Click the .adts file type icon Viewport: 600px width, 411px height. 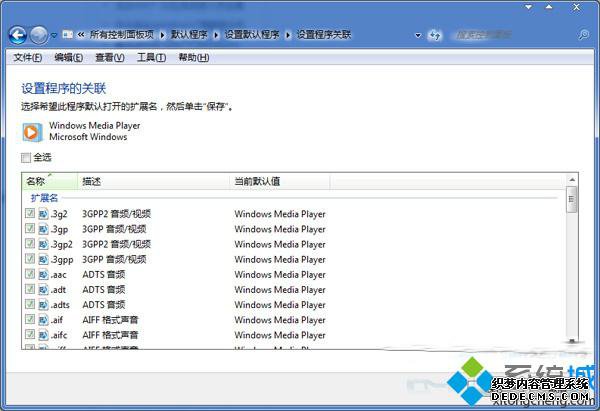click(43, 304)
